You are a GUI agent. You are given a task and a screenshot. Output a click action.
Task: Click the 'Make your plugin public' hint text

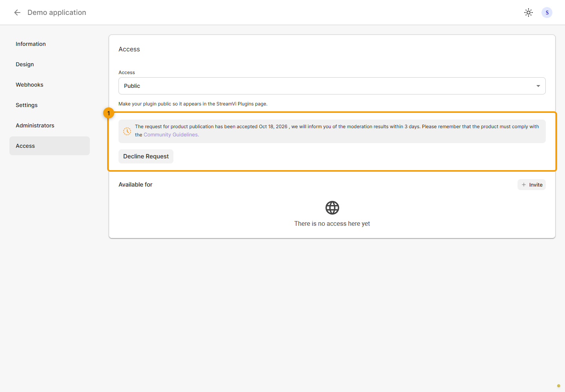[x=193, y=104]
